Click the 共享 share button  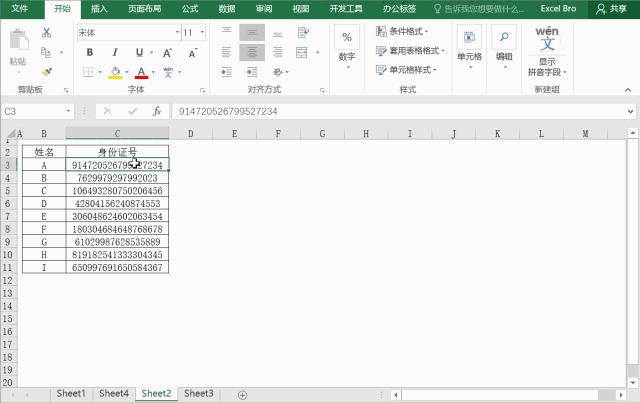pyautogui.click(x=611, y=9)
